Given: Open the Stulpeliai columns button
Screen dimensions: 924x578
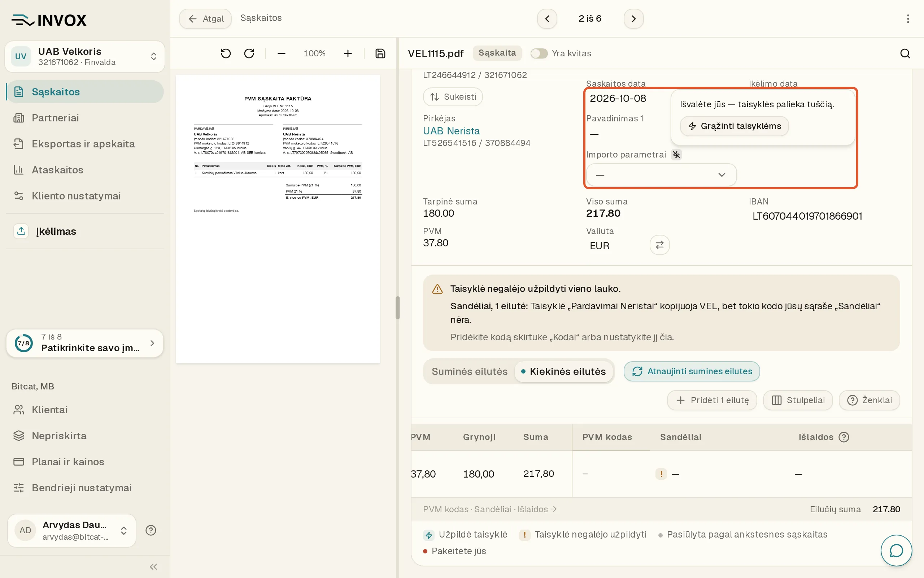Looking at the screenshot, I should [x=798, y=400].
